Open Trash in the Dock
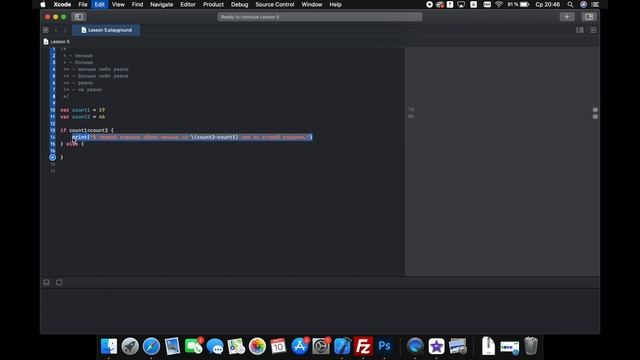Screen dimensions: 640x360 (x=531, y=346)
